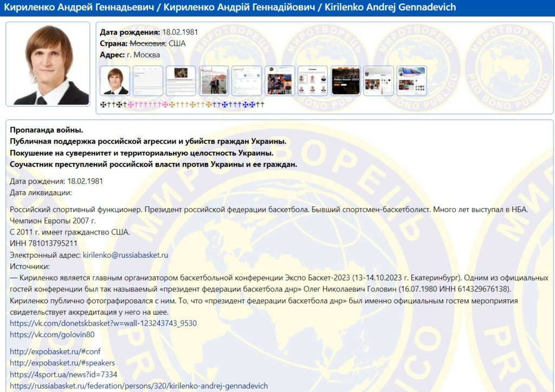Screen dimensions: 555x392
Task: Open the profile page thumbnail with gray header
Action: pos(379,81)
